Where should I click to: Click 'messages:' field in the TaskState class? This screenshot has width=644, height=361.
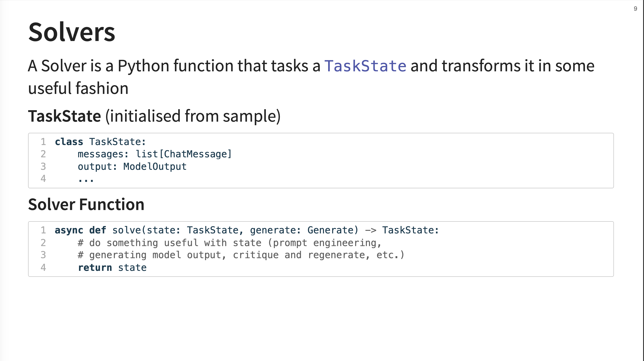[103, 154]
